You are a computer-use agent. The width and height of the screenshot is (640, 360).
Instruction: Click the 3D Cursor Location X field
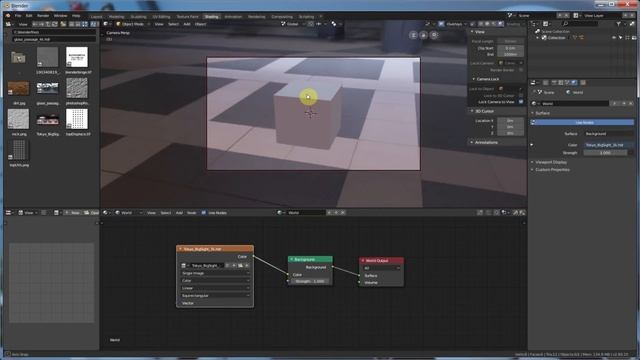pyautogui.click(x=510, y=120)
